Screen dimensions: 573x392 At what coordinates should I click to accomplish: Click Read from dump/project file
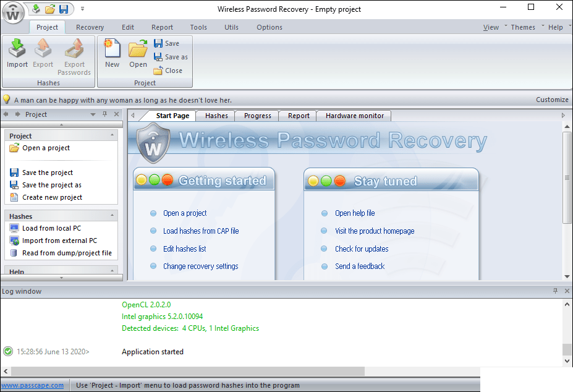(x=61, y=253)
